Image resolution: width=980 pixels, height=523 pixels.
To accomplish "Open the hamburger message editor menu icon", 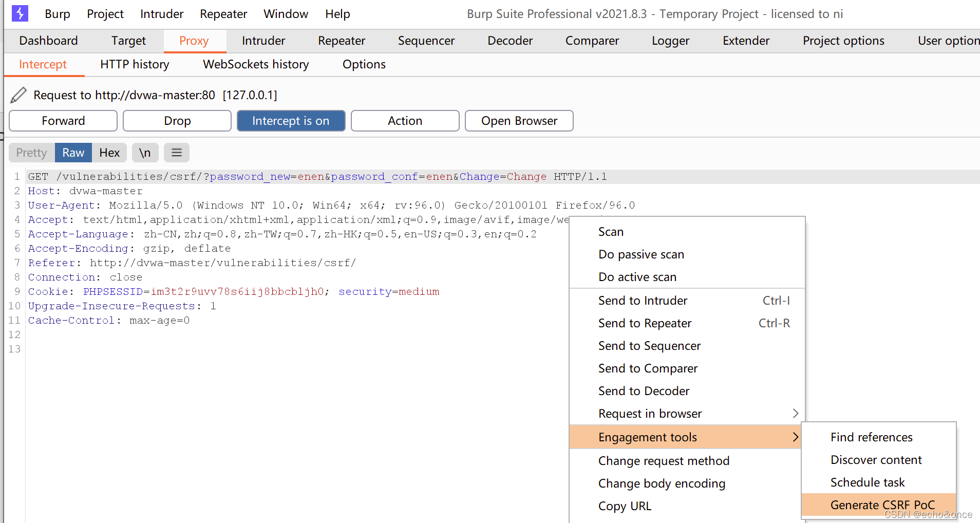I will [x=177, y=153].
